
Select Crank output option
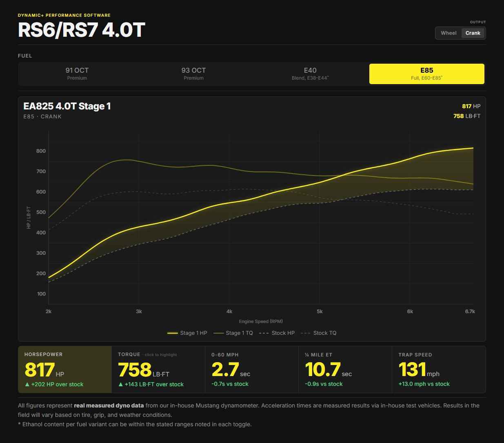[x=473, y=33]
